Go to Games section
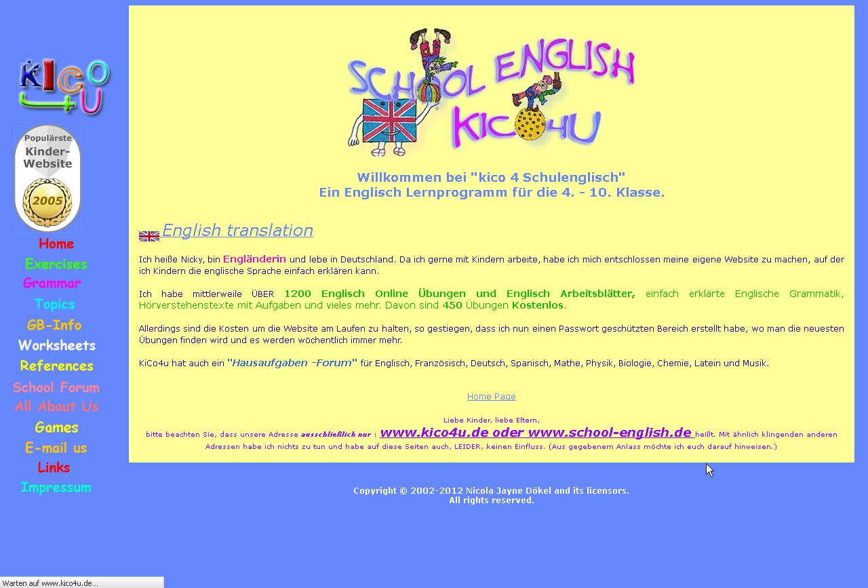The height and width of the screenshot is (588, 868). 56,428
